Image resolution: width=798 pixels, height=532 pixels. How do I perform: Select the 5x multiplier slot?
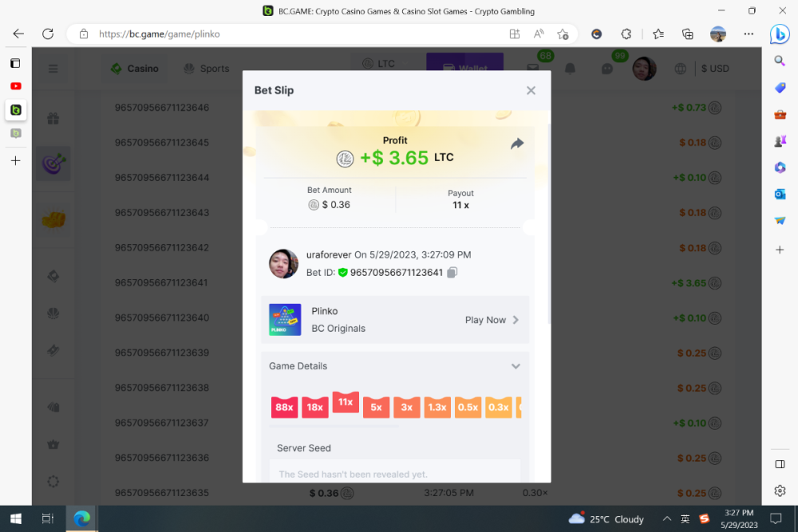[376, 407]
